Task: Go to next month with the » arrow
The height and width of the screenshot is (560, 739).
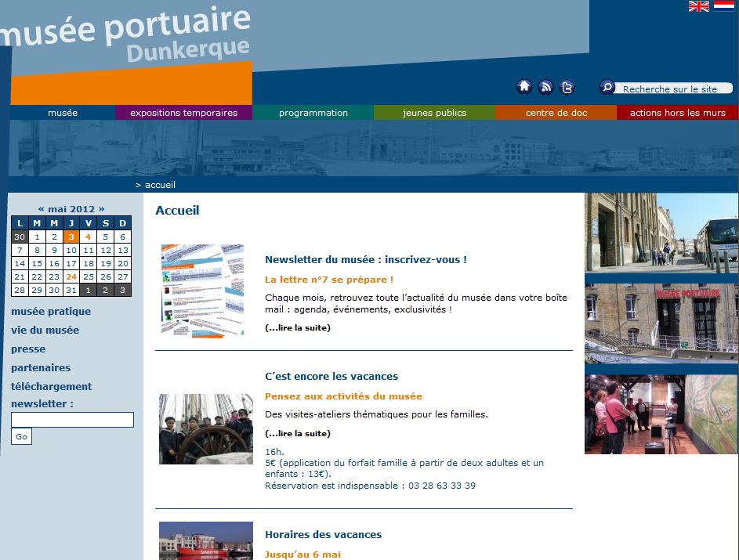Action: coord(102,208)
